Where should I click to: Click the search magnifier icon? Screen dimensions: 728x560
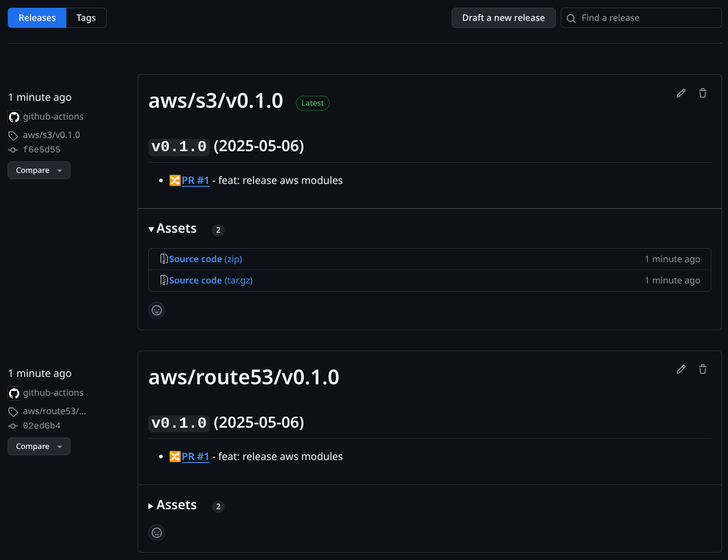click(x=571, y=18)
